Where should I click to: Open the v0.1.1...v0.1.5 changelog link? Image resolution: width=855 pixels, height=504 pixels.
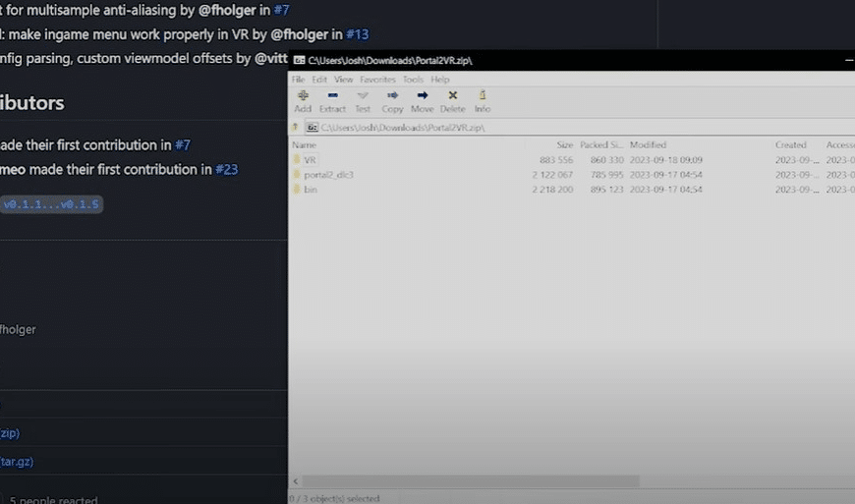[51, 204]
